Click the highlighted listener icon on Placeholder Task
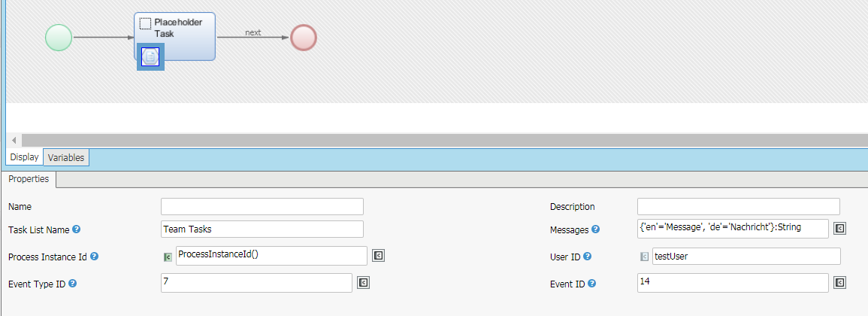Screen dimensions: 868x316 tap(150, 57)
